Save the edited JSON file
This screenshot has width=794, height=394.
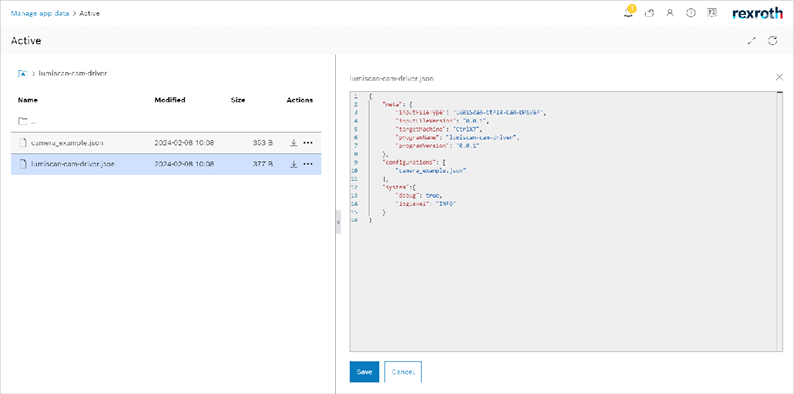click(x=364, y=372)
